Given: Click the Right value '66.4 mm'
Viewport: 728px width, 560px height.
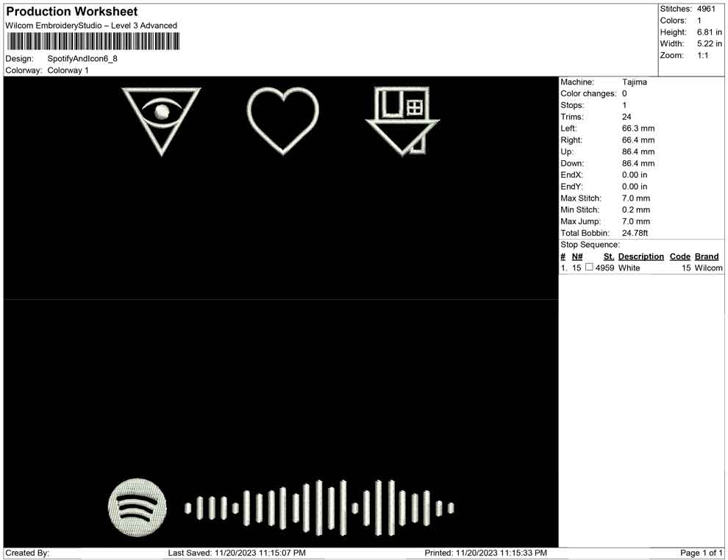Looking at the screenshot, I should (638, 140).
